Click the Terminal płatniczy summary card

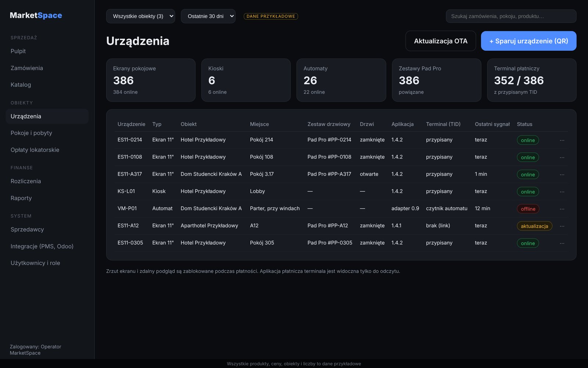(x=532, y=80)
